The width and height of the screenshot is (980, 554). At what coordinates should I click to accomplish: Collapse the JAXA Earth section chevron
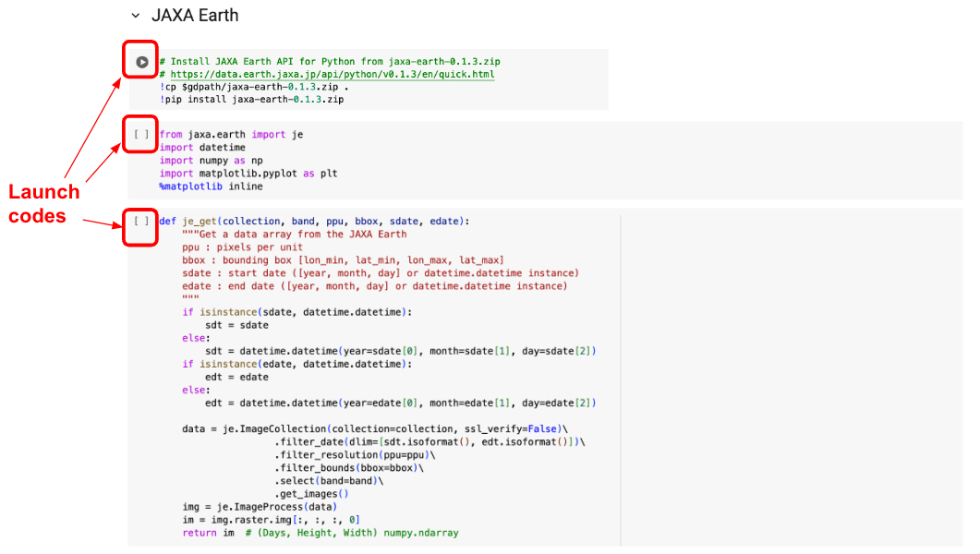coord(136,16)
